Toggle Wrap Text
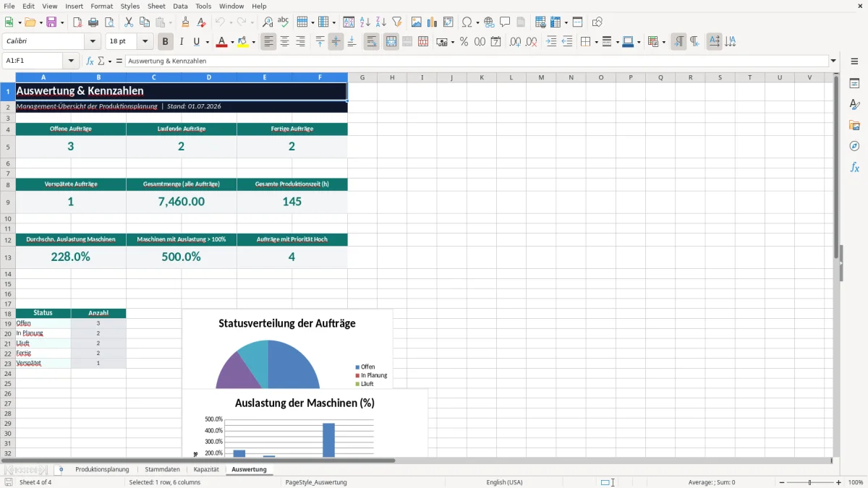Screen dimensions: 868x488 (371, 42)
